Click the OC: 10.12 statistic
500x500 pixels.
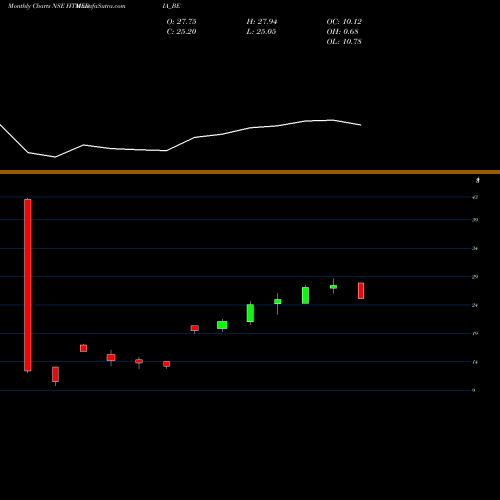(x=344, y=22)
